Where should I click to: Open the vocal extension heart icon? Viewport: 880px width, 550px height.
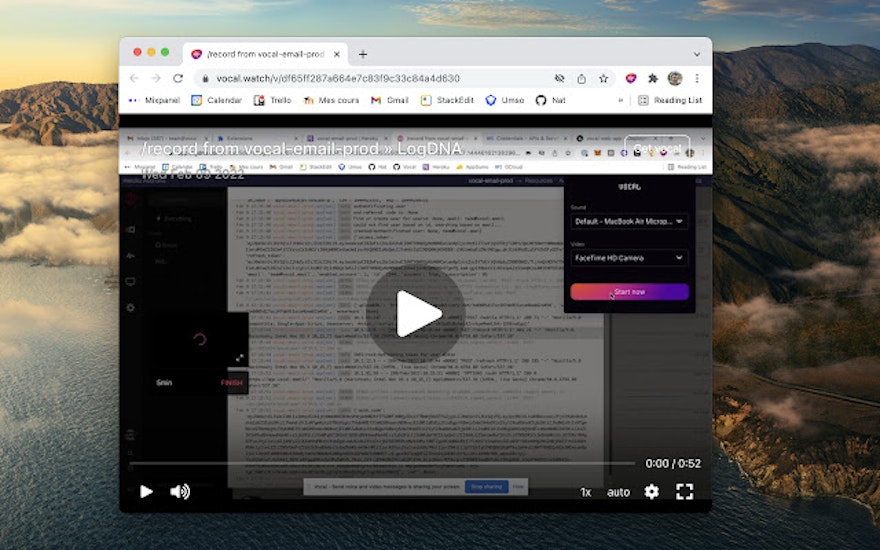click(631, 79)
